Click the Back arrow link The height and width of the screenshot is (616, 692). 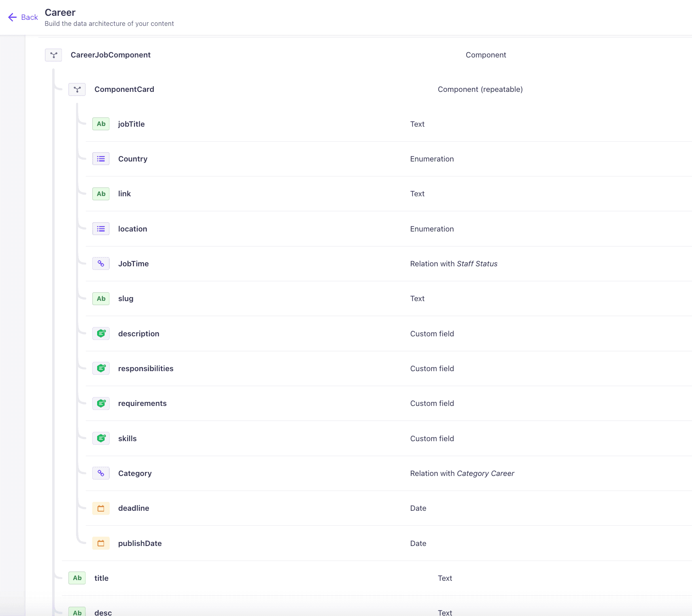pyautogui.click(x=23, y=17)
